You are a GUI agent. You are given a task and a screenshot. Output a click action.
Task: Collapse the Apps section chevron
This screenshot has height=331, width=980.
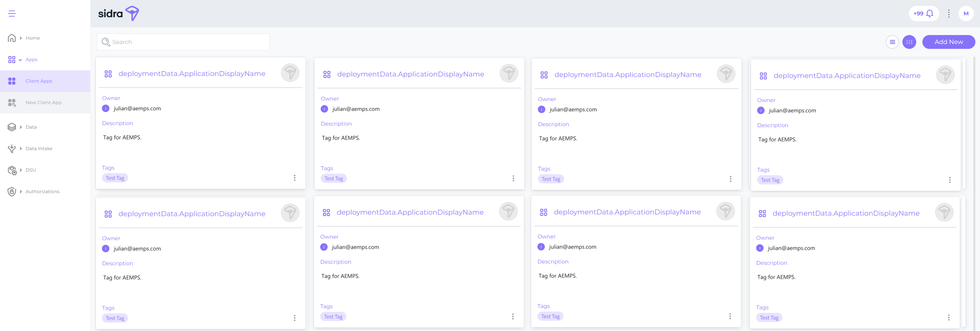[x=20, y=60]
